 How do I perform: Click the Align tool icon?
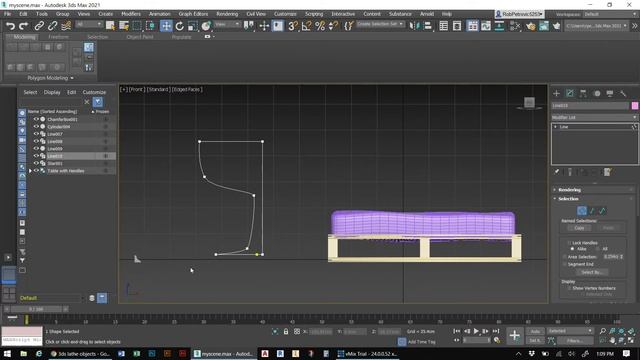click(x=428, y=26)
